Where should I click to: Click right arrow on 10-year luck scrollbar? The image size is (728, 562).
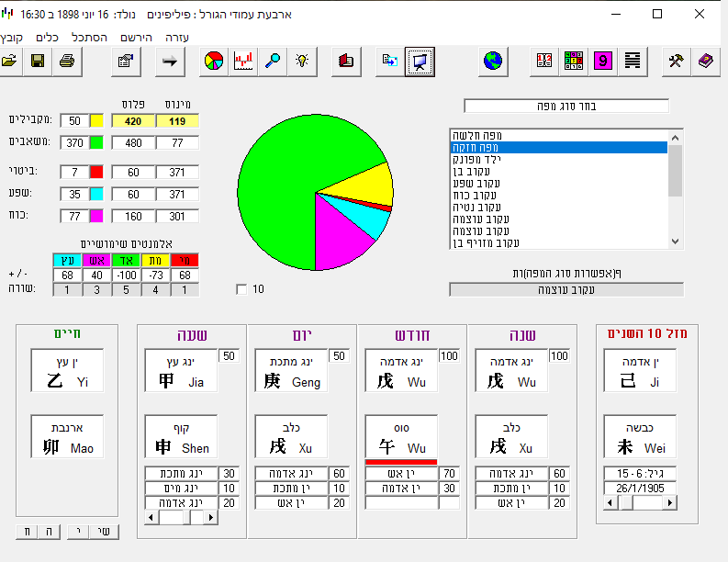click(x=671, y=503)
